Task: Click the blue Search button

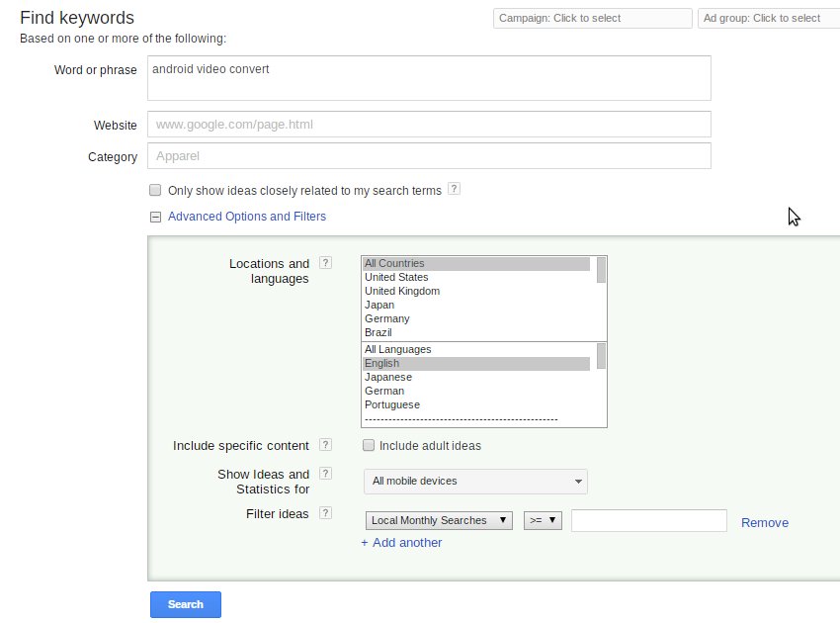Action: click(x=186, y=604)
